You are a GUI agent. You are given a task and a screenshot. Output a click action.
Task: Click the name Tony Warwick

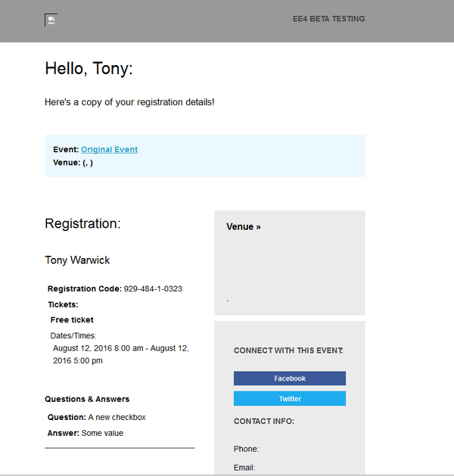pyautogui.click(x=77, y=260)
